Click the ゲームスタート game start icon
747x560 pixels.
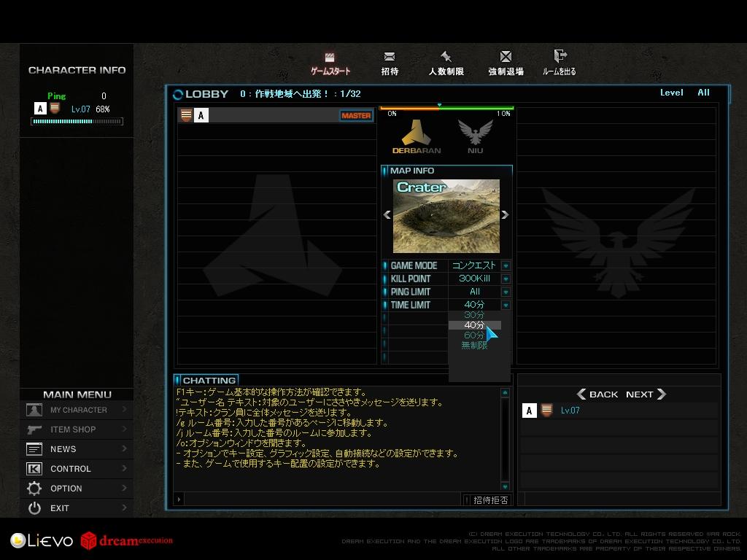click(330, 58)
